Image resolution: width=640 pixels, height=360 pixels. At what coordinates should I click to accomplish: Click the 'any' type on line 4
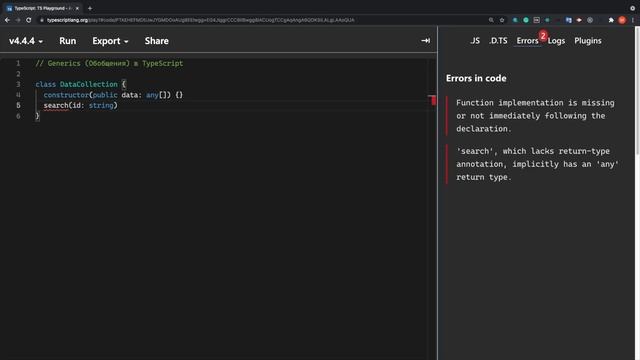pyautogui.click(x=152, y=95)
